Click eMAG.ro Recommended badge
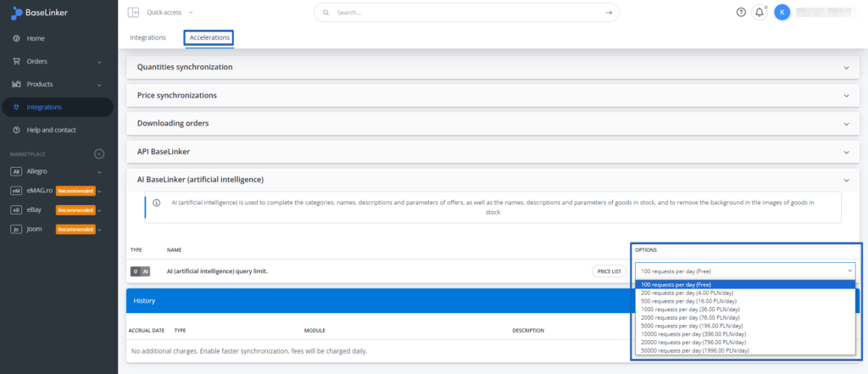 75,191
